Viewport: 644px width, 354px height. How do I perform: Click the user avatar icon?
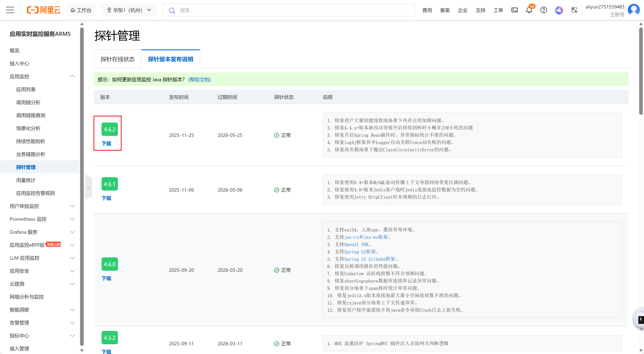633,10
